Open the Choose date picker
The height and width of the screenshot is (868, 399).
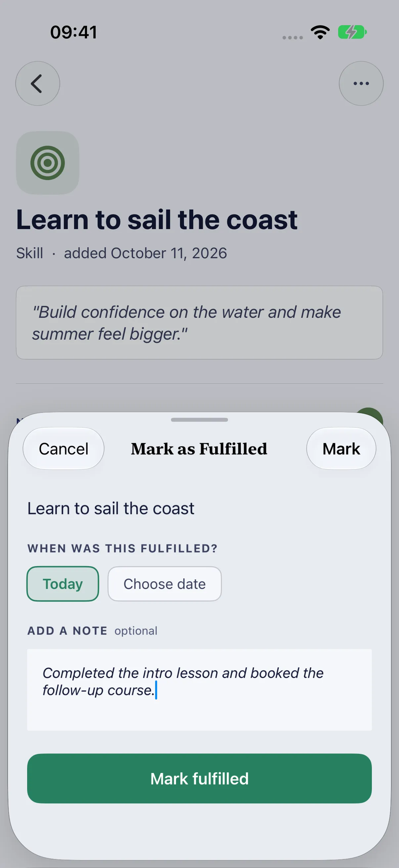coord(164,584)
